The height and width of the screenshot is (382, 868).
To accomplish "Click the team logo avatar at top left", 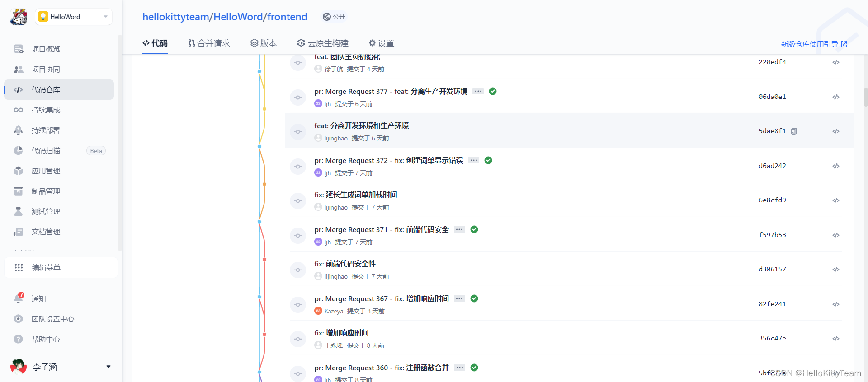I will 19,17.
